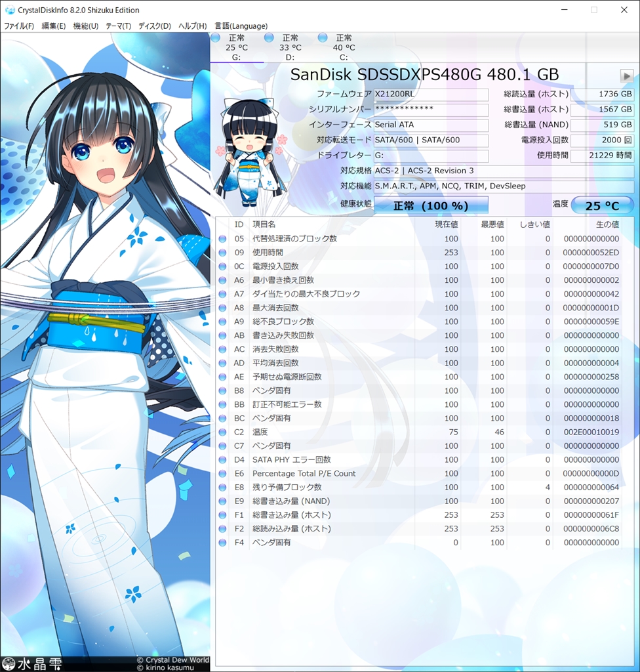Select the Percentage Total P/E Count row
This screenshot has height=672, width=640.
pos(419,474)
